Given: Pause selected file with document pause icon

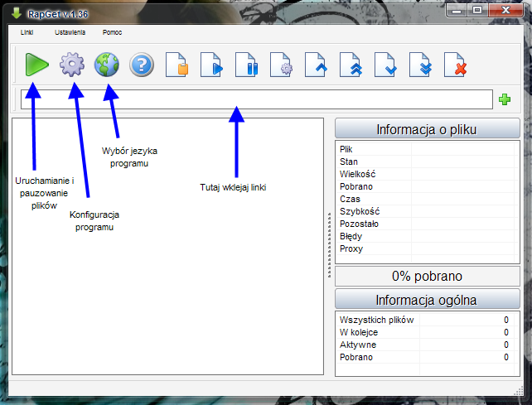Looking at the screenshot, I should (247, 65).
